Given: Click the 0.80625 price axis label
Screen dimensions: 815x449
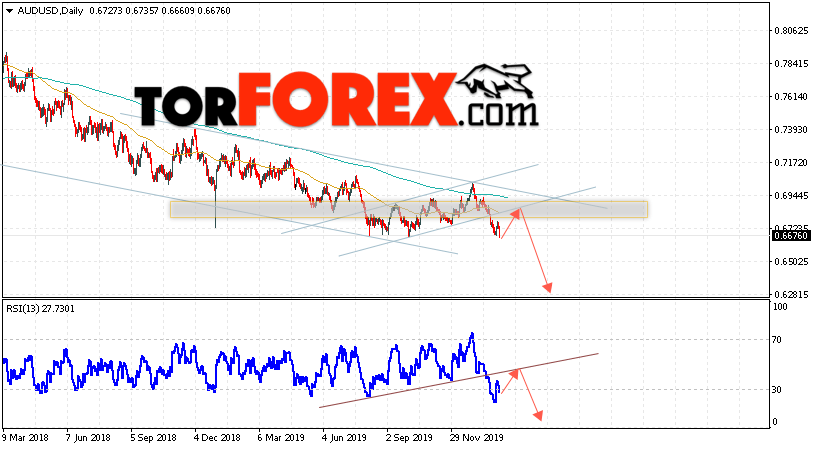Looking at the screenshot, I should (791, 31).
